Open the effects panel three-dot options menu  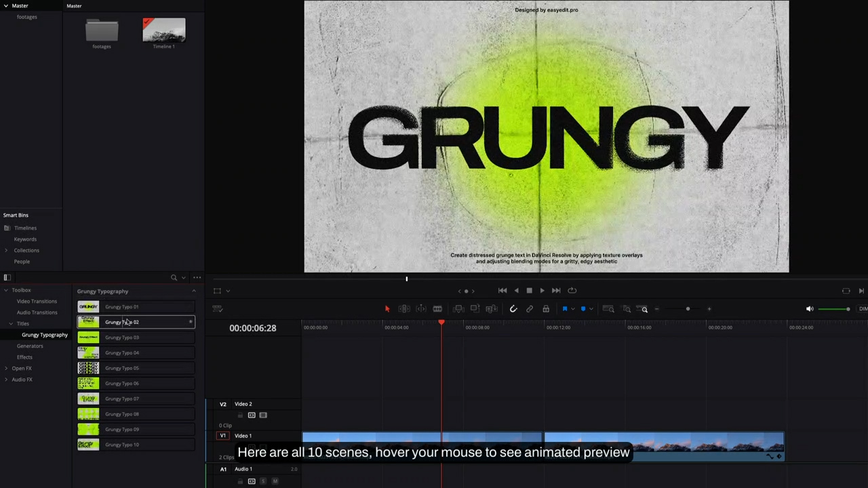tap(197, 277)
